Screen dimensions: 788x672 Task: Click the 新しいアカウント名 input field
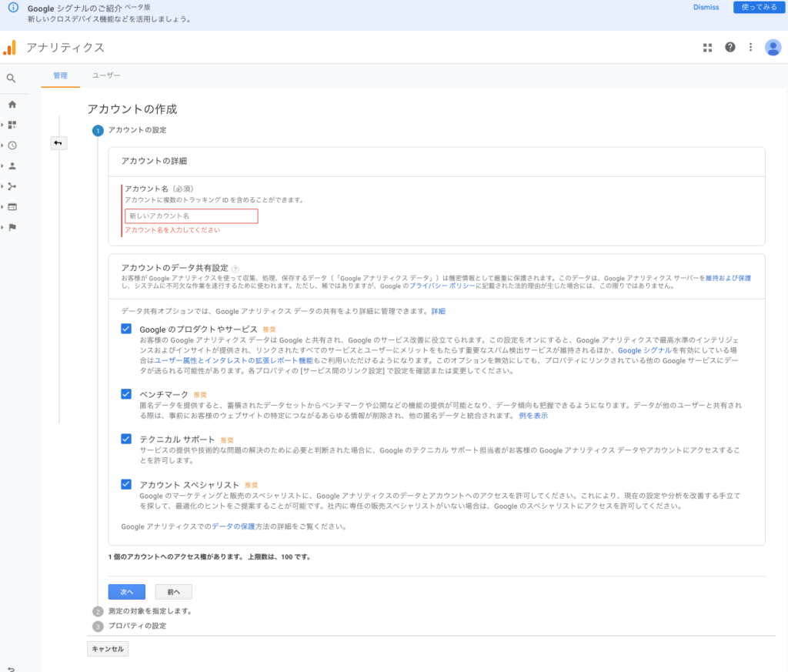coord(192,216)
